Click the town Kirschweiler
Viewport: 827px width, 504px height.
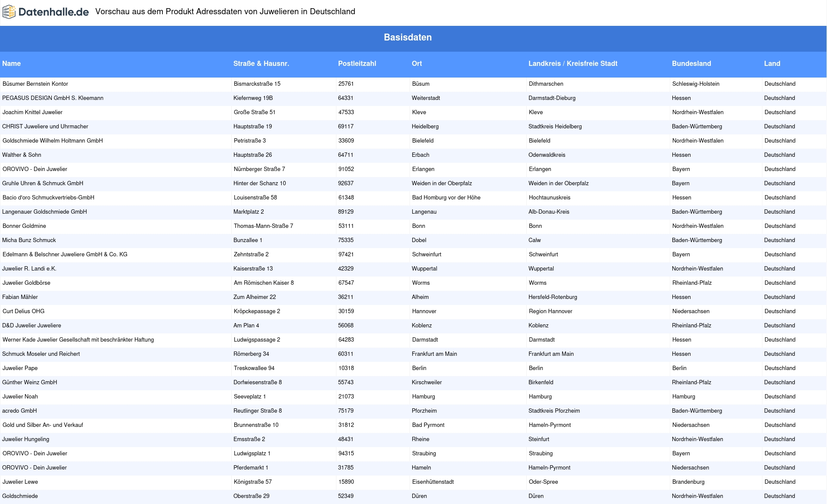pyautogui.click(x=427, y=383)
